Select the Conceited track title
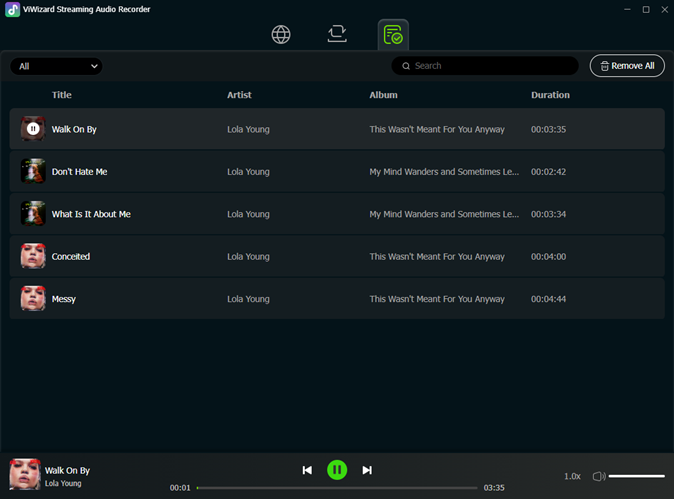 (71, 257)
